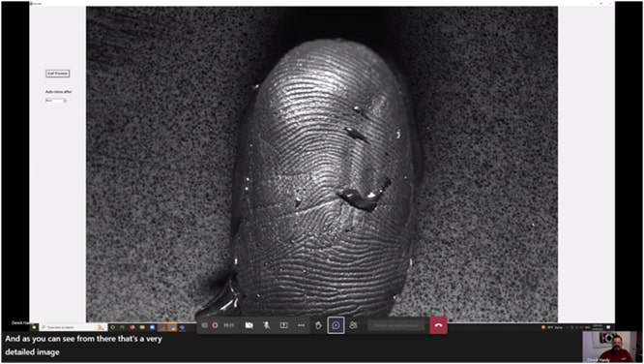
Task: Click the red recording indicator in call toolbar
Action: tap(215, 325)
